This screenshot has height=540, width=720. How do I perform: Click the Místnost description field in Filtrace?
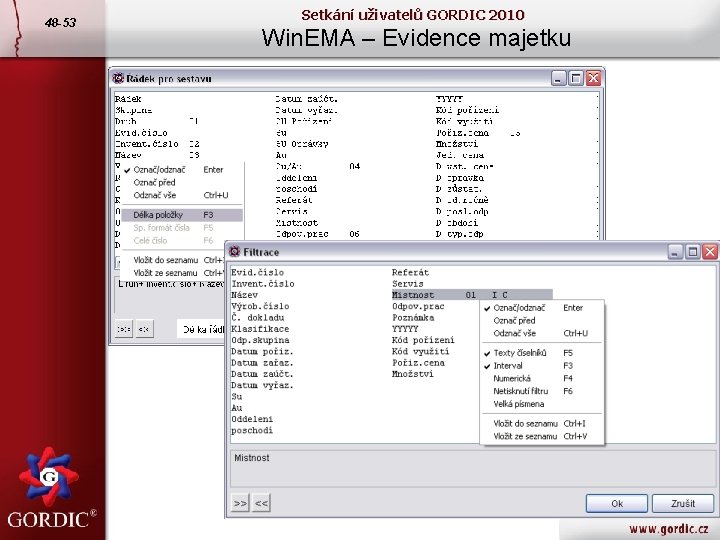pos(472,468)
